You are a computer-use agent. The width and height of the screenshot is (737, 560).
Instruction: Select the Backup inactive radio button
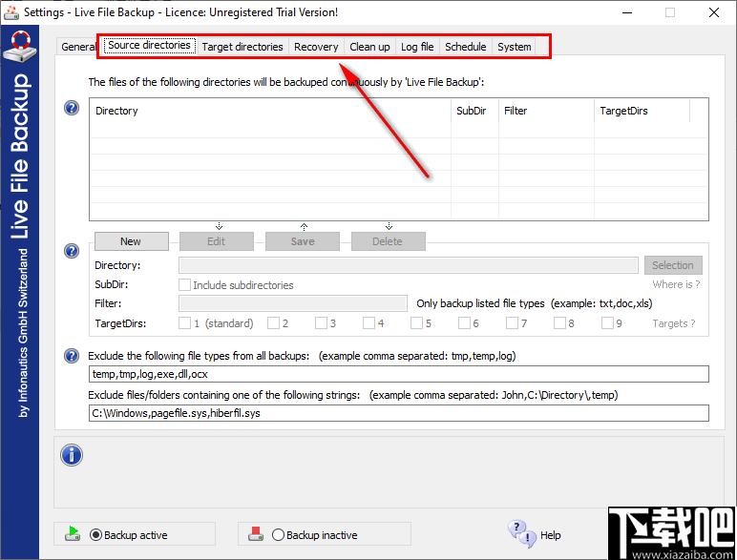pyautogui.click(x=278, y=534)
